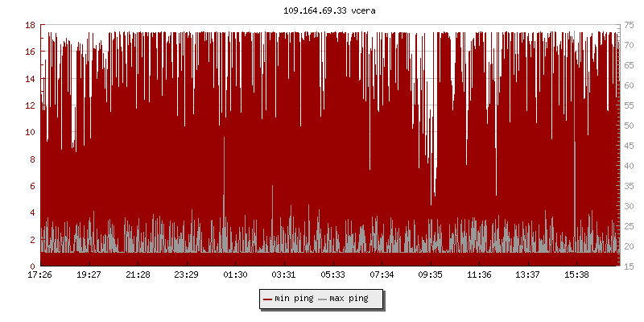Click the 01:30 time label on x-axis
Image resolution: width=644 pixels, height=322 pixels.
click(x=235, y=275)
